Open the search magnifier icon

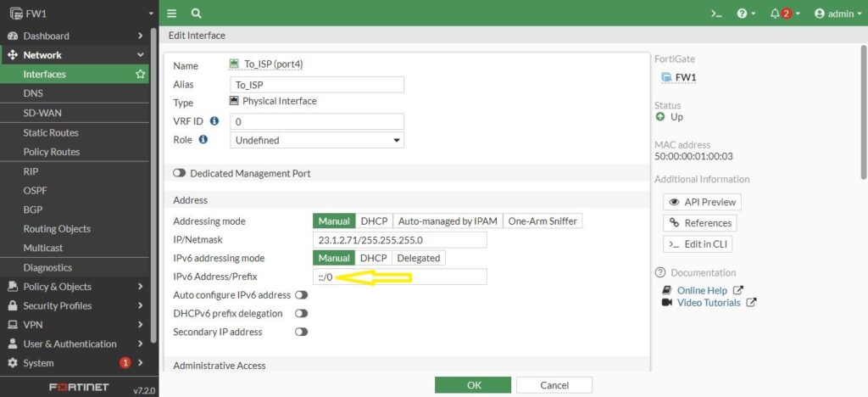[196, 14]
